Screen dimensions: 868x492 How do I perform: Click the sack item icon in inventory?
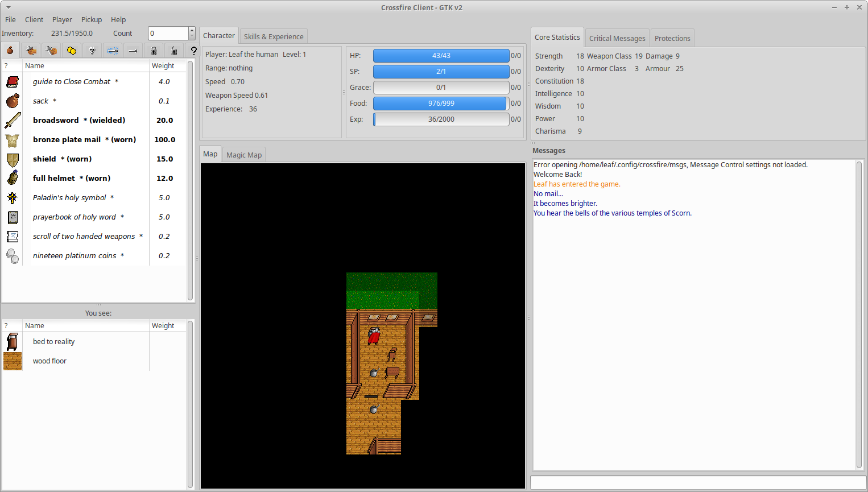click(x=13, y=101)
